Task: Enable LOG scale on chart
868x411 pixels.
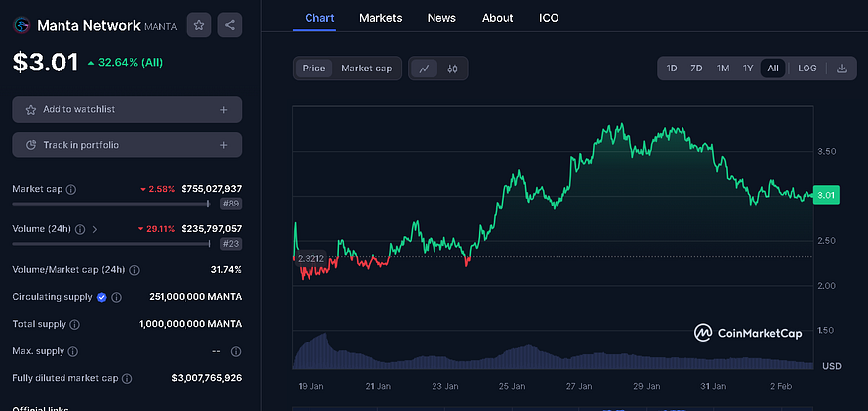Action: pos(807,68)
